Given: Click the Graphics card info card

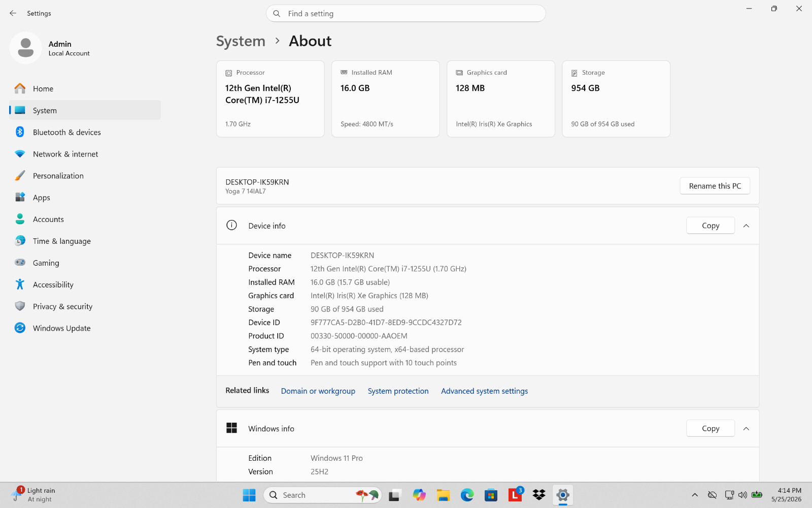Looking at the screenshot, I should click(x=501, y=99).
